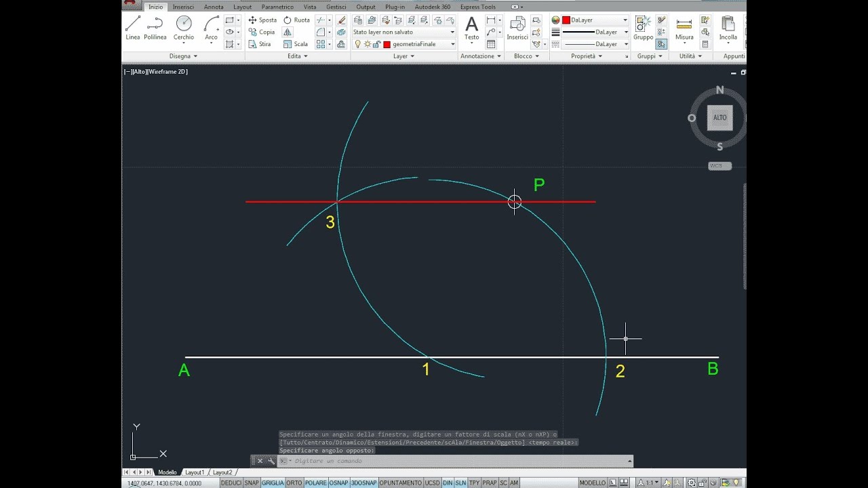868x488 pixels.
Task: Open the Vista ribbon tab
Action: point(310,7)
